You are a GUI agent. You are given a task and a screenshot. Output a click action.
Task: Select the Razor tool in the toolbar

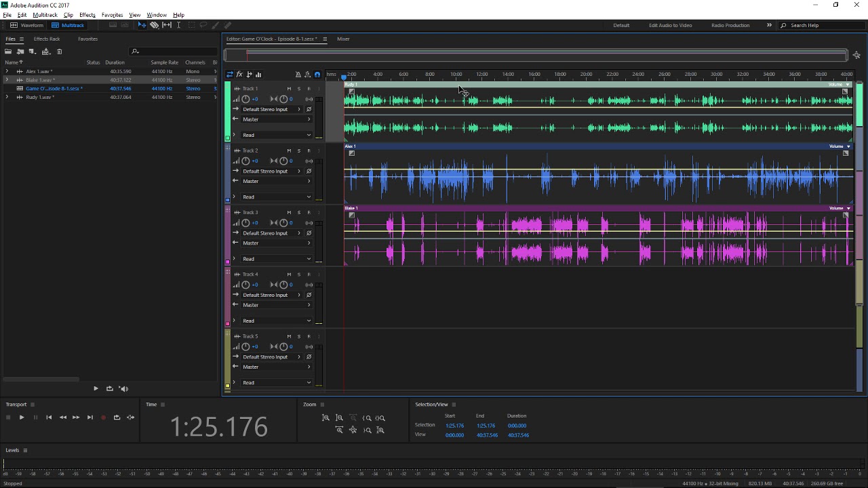(x=155, y=25)
